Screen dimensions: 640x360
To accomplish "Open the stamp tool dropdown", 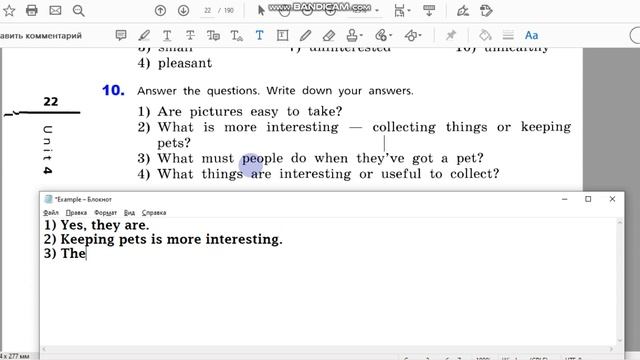I will [354, 36].
